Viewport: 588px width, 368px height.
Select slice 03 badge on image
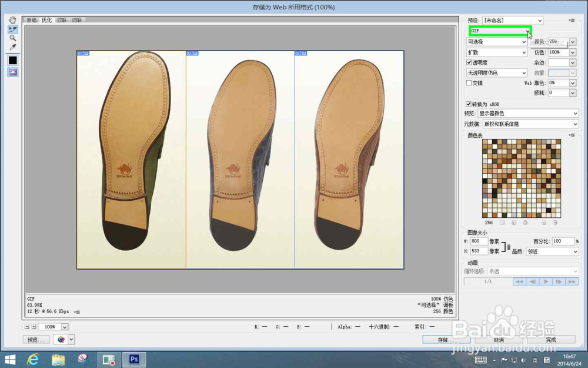tap(300, 54)
